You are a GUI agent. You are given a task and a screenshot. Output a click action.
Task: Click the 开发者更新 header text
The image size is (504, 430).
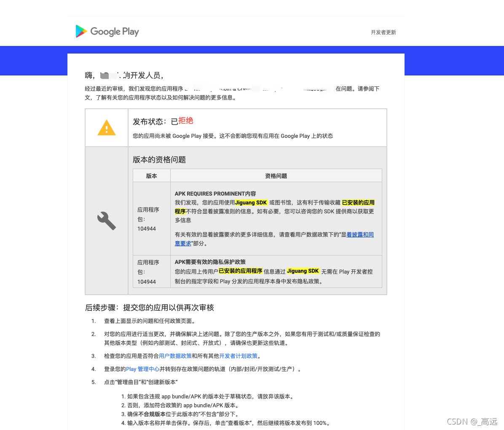(x=383, y=32)
